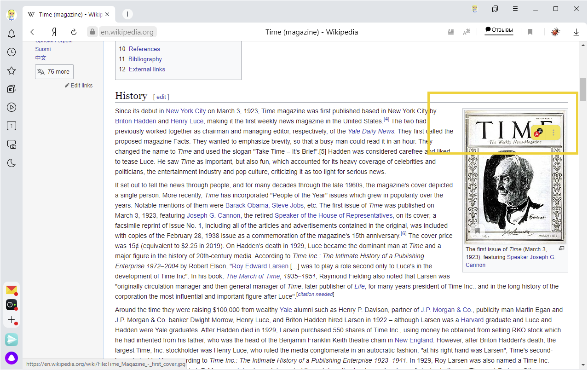The width and height of the screenshot is (588, 370).
Task: Enlarge image via caption magnify icon
Action: (x=561, y=248)
